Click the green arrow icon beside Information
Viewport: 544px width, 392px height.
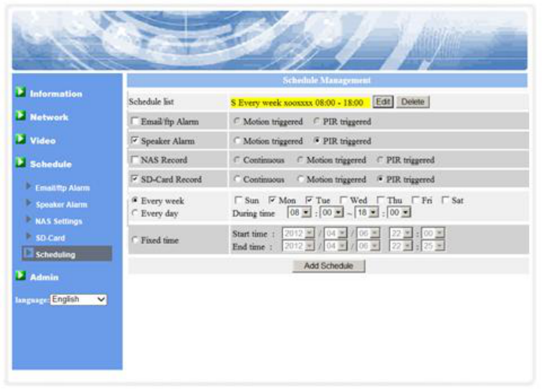pyautogui.click(x=20, y=92)
